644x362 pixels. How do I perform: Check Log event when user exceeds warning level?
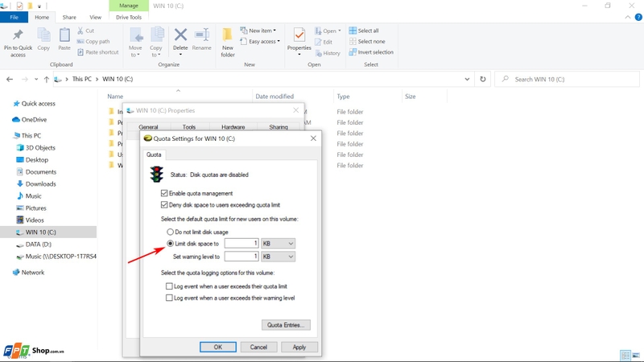pos(169,298)
